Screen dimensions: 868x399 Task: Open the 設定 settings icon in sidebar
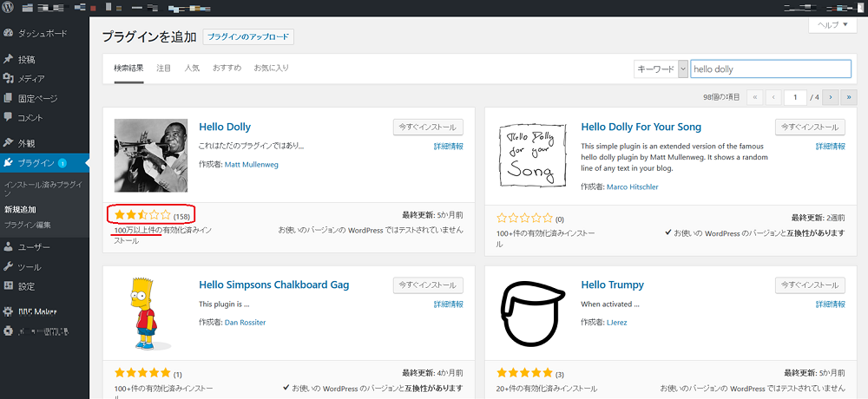9,286
